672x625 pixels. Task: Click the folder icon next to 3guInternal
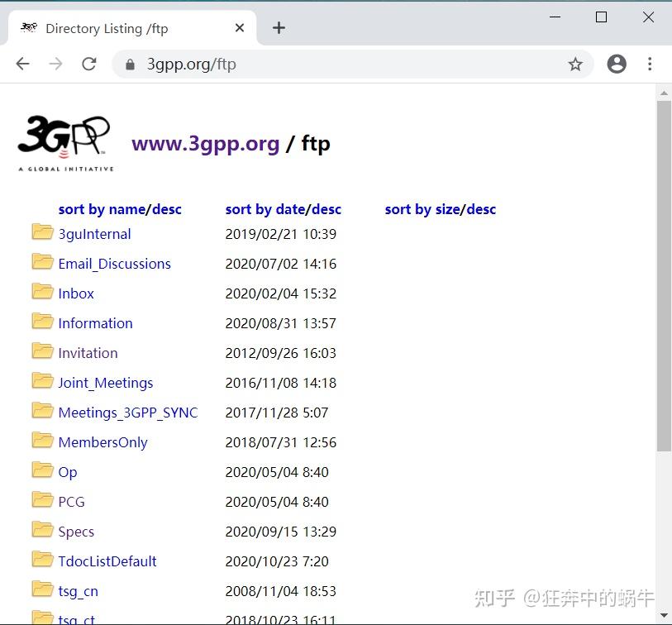click(x=42, y=232)
